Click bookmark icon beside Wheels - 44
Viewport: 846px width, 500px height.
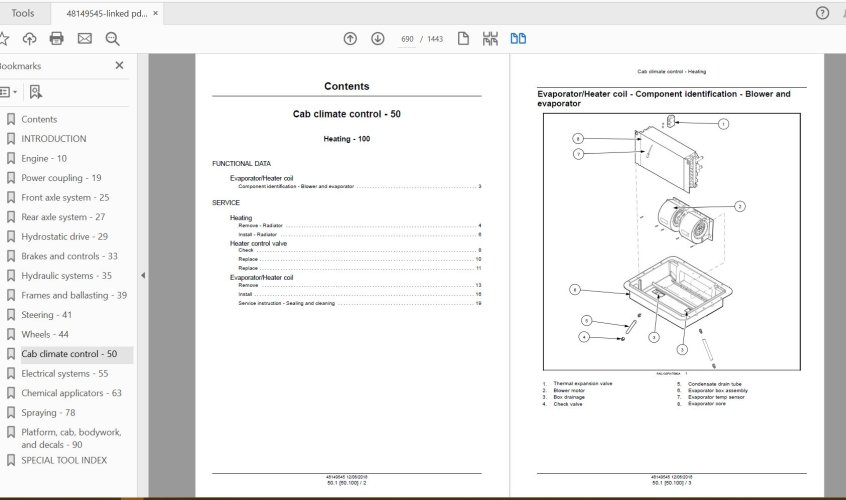[x=10, y=334]
